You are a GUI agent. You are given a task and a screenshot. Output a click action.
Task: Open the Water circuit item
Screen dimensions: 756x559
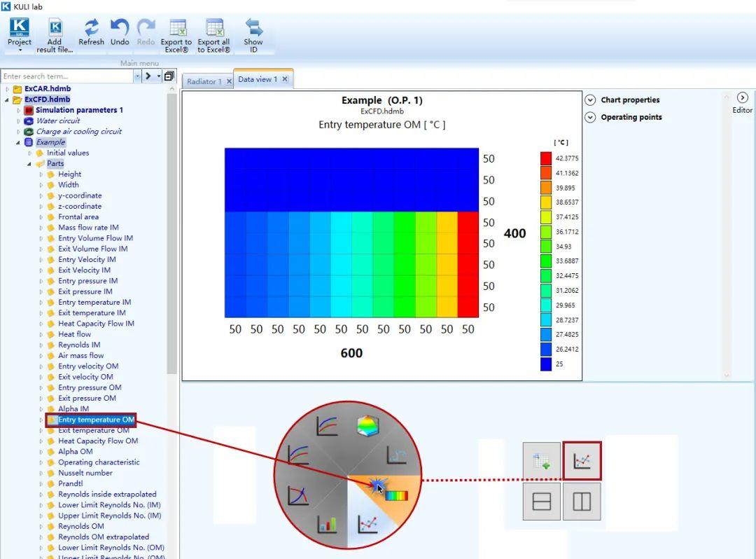coord(58,120)
